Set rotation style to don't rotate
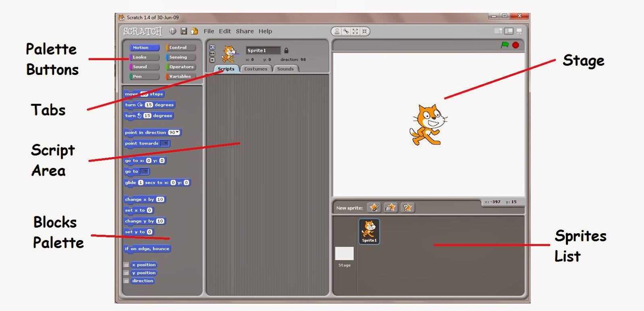Image resolution: width=644 pixels, height=311 pixels. pos(212,60)
